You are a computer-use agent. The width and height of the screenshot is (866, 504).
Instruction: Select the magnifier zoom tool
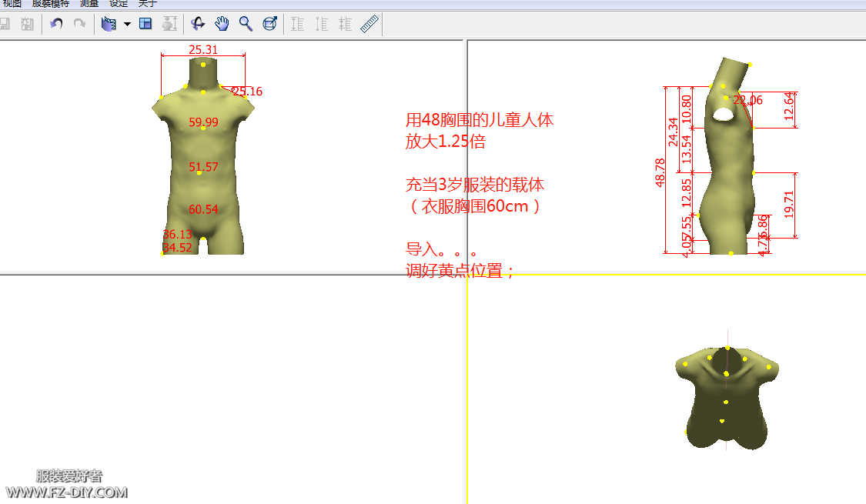pyautogui.click(x=246, y=24)
